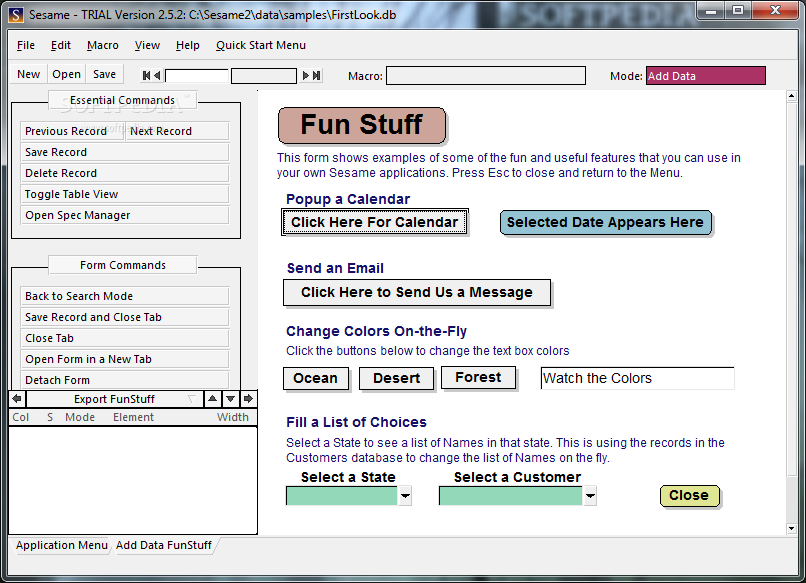Viewport: 806px width, 583px height.
Task: Expand the Select a Customer dropdown arrow
Action: point(590,496)
